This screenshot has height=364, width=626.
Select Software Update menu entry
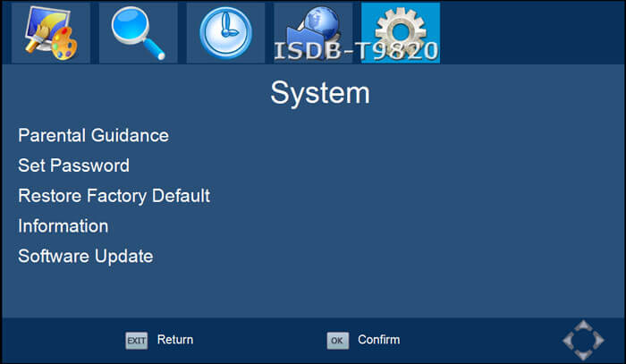pyautogui.click(x=85, y=257)
